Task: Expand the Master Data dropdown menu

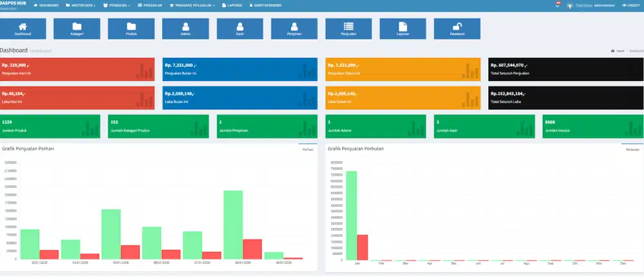Action: point(81,5)
